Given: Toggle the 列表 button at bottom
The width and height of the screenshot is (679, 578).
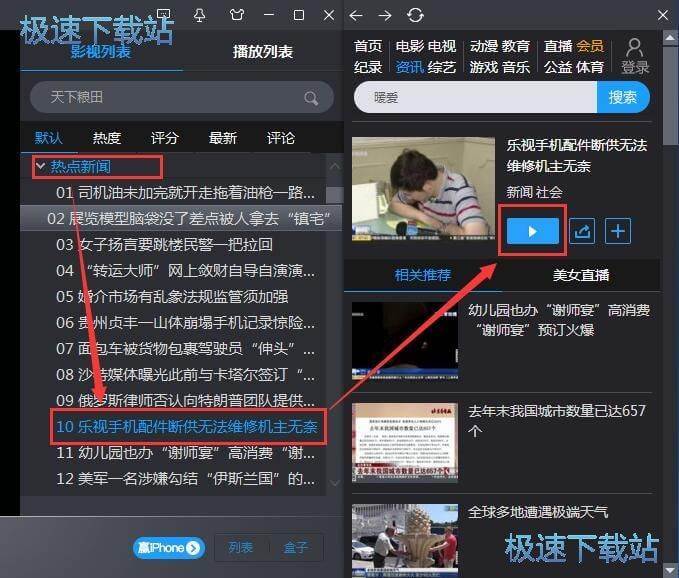Looking at the screenshot, I should pyautogui.click(x=241, y=547).
